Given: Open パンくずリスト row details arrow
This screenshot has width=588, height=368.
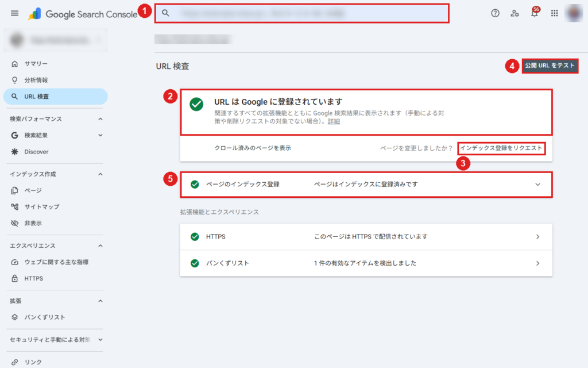Looking at the screenshot, I should click(537, 263).
